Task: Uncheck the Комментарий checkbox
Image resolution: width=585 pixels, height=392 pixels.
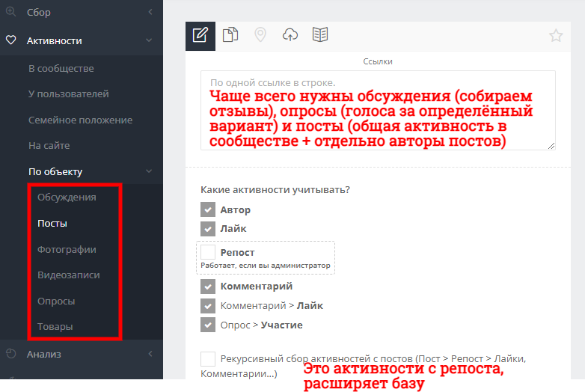Action: point(208,287)
